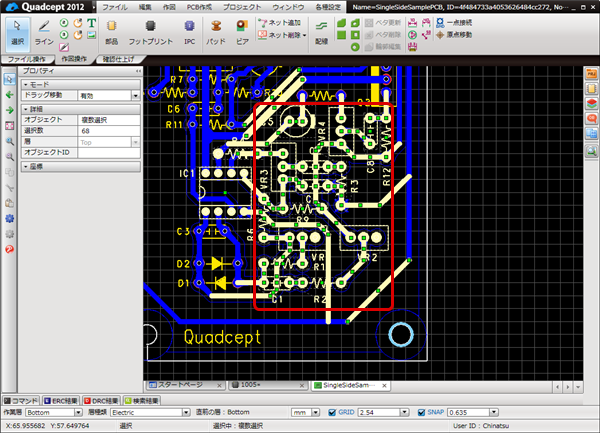Open the 各種設定 menu
600x433 pixels.
pyautogui.click(x=328, y=7)
